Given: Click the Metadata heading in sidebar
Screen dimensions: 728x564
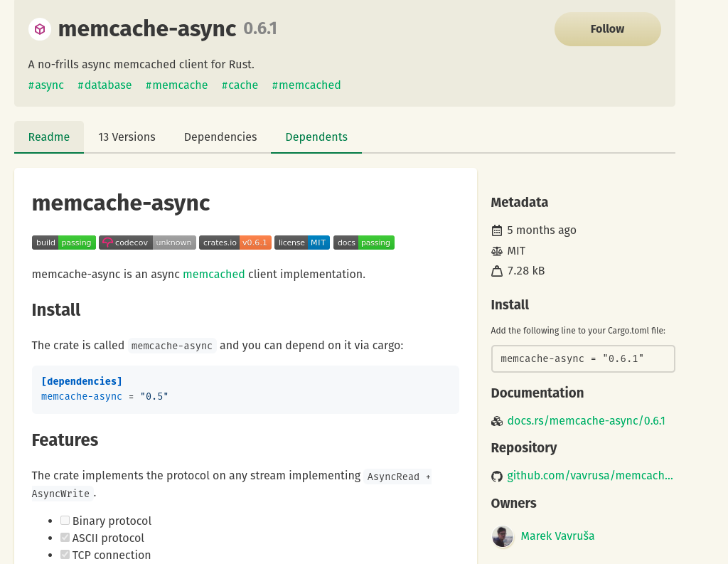Looking at the screenshot, I should (519, 203).
